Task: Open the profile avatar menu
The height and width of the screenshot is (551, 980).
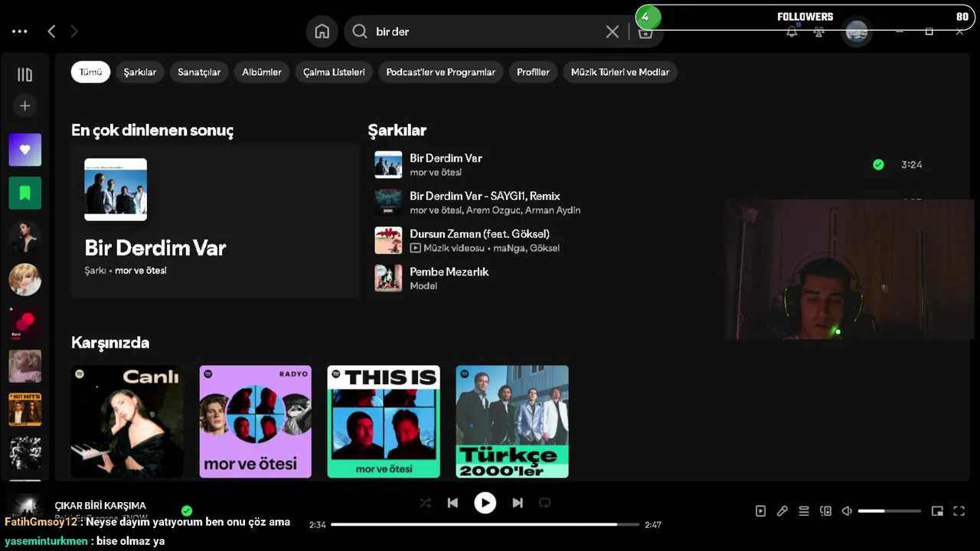Action: pyautogui.click(x=857, y=32)
